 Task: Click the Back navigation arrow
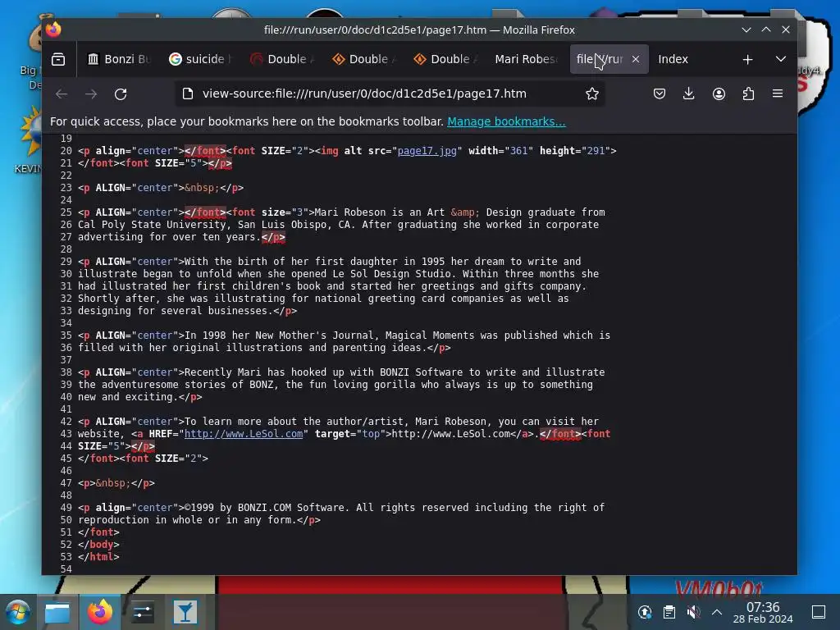pyautogui.click(x=62, y=94)
